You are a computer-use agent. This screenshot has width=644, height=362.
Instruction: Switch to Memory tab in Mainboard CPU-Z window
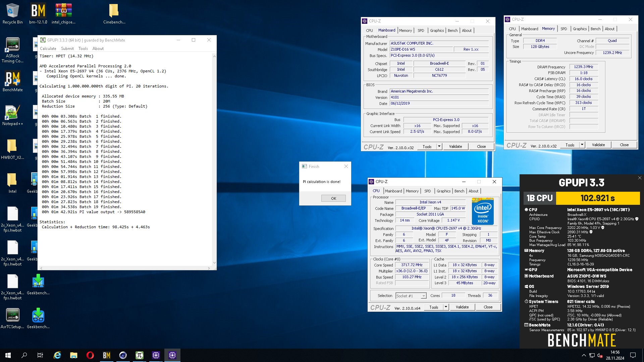click(x=406, y=31)
